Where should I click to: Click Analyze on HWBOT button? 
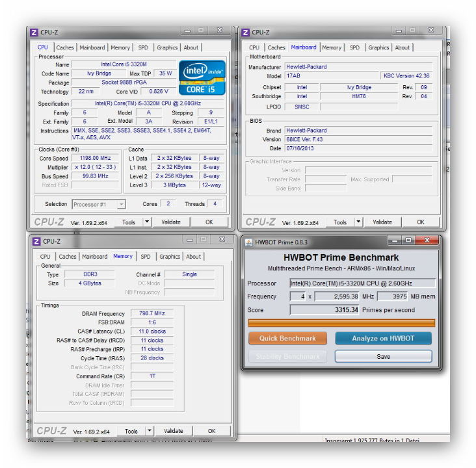pos(383,338)
